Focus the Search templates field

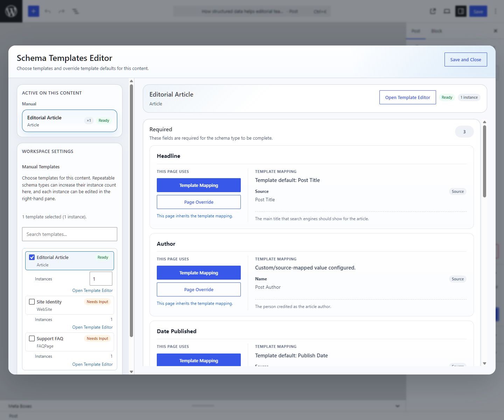click(70, 234)
